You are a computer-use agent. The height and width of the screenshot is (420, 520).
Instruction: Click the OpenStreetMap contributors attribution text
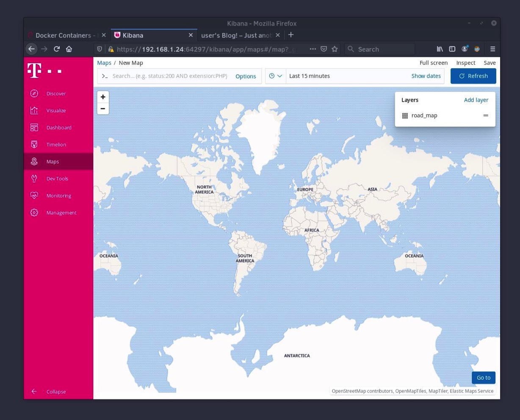point(362,391)
